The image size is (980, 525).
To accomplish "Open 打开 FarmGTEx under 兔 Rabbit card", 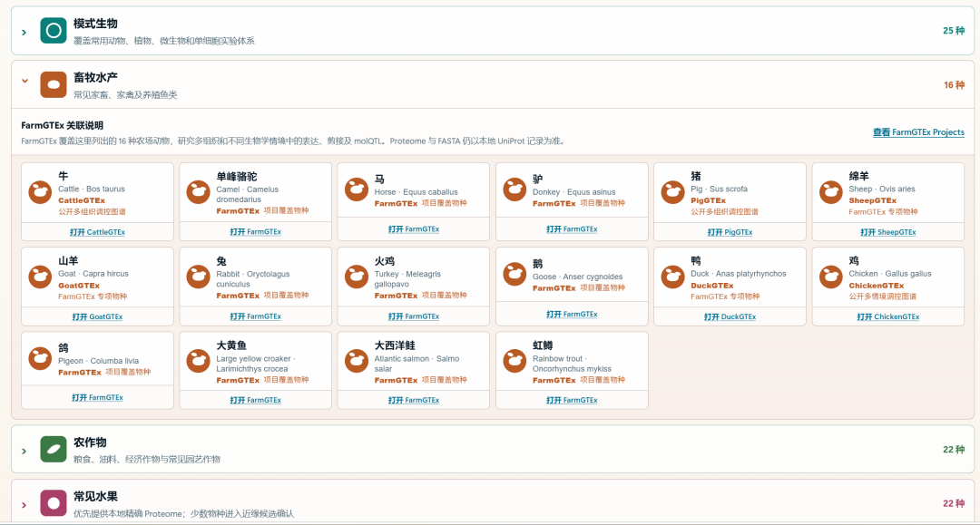I will 255,316.
